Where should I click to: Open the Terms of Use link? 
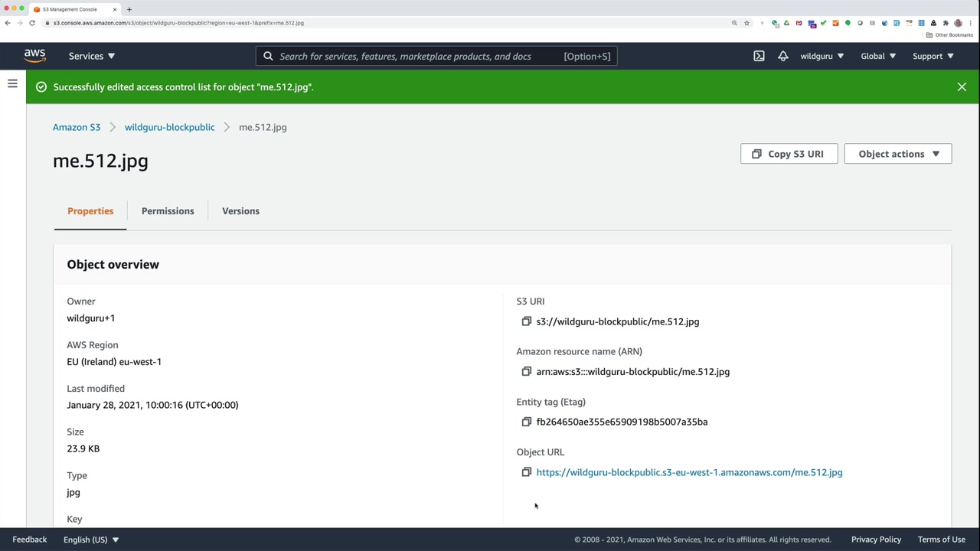[942, 540]
